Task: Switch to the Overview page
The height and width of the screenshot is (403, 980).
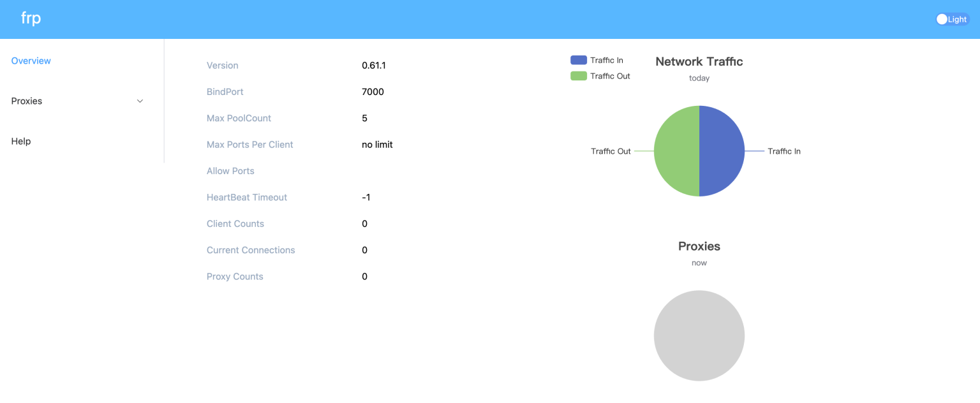Action: 31,60
